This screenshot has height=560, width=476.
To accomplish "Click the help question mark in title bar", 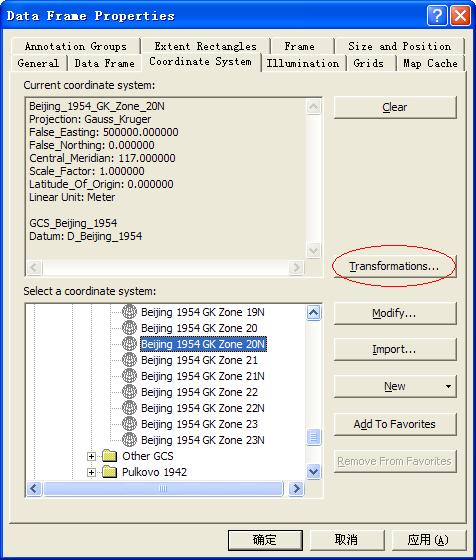I will coord(437,16).
